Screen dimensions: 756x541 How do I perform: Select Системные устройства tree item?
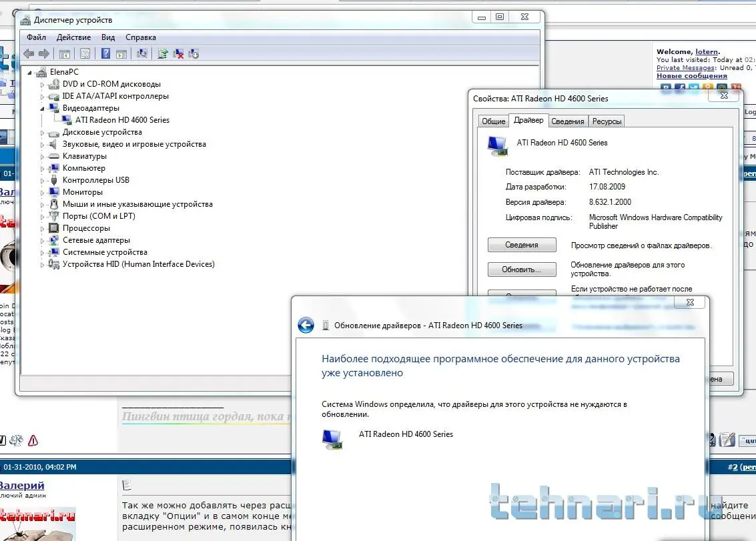[105, 252]
